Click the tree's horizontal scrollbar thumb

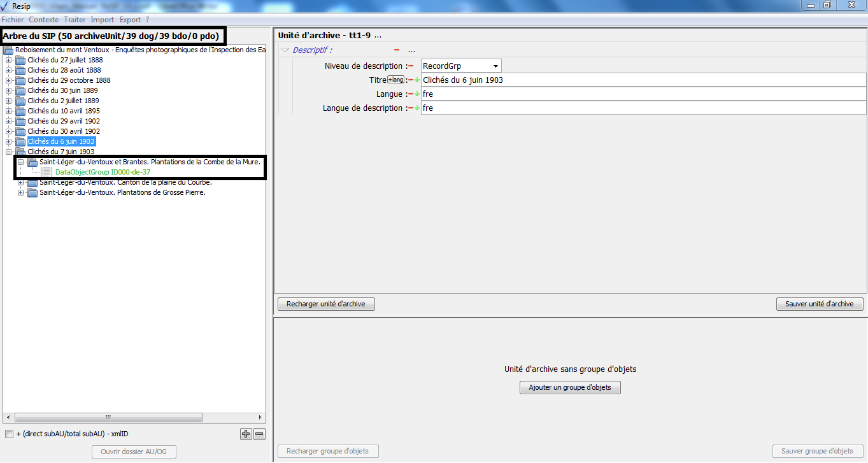tap(107, 418)
